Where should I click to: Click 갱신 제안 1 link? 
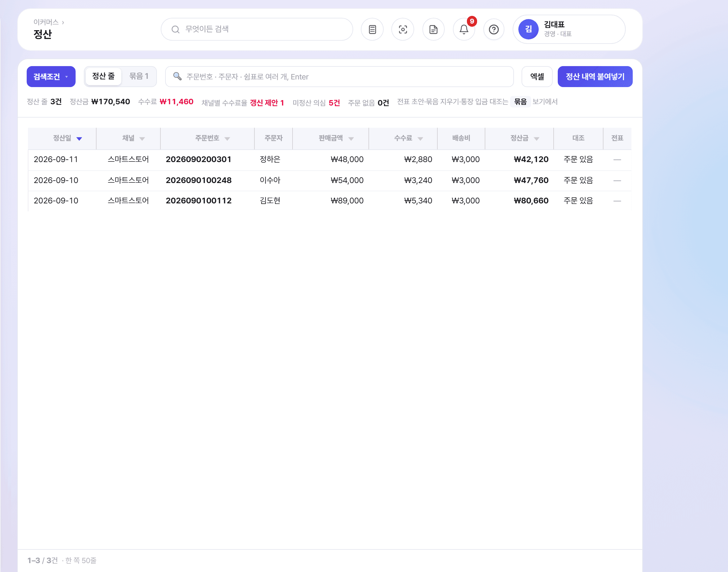[267, 102]
